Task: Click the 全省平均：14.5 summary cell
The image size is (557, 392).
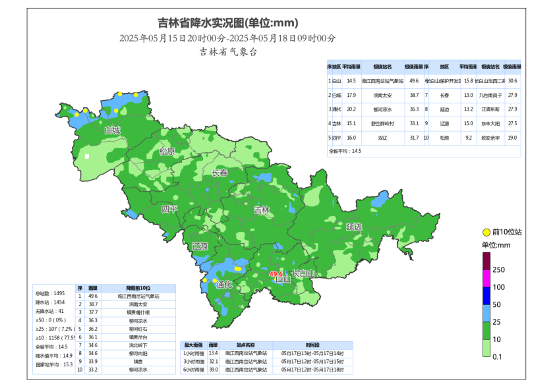Action: pos(345,151)
